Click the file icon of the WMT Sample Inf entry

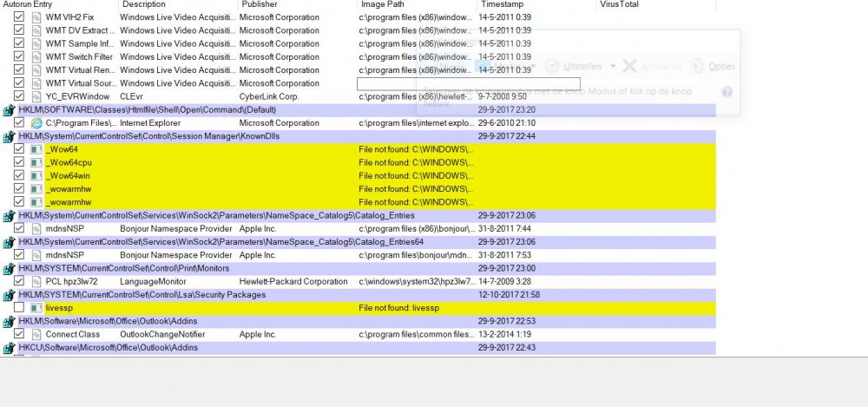[x=36, y=43]
